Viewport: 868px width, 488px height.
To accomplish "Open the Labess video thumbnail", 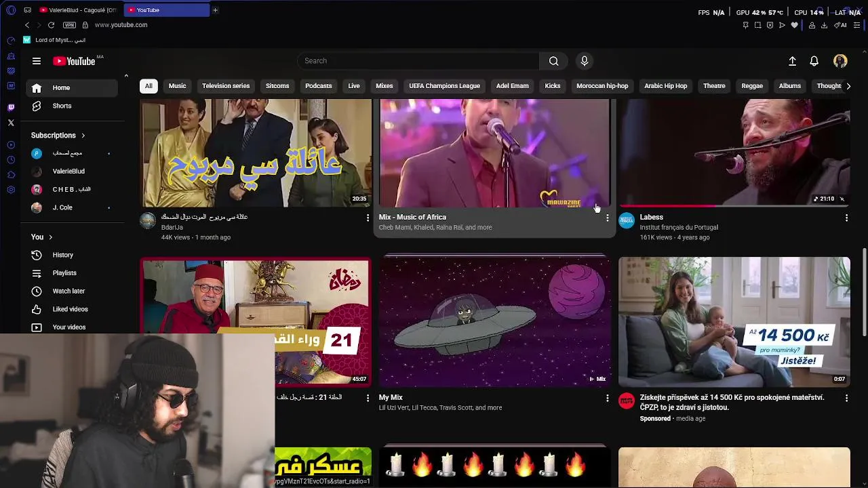I will pos(734,152).
